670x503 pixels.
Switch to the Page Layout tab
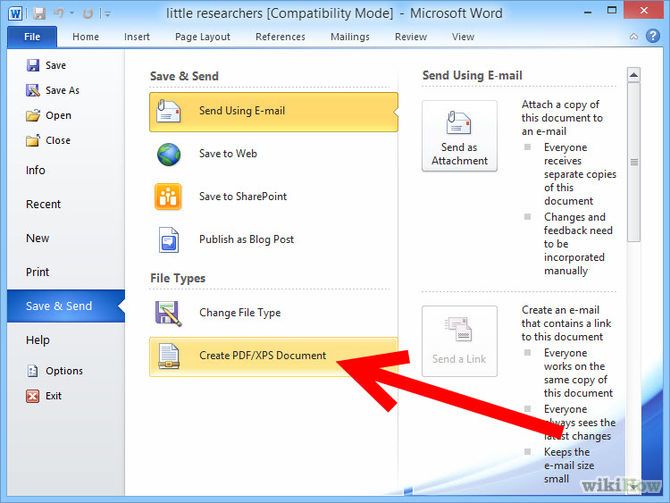[x=203, y=37]
